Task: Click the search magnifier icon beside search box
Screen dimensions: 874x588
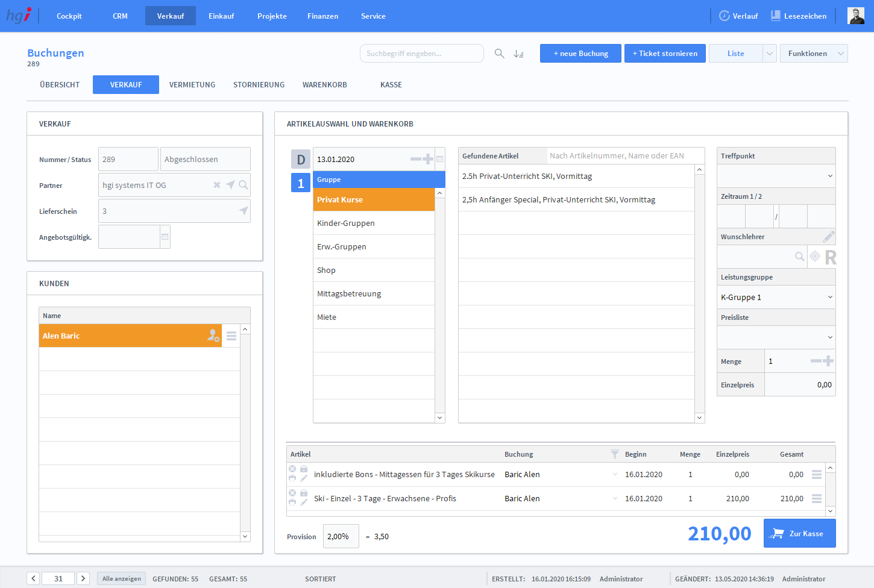Action: click(x=499, y=54)
